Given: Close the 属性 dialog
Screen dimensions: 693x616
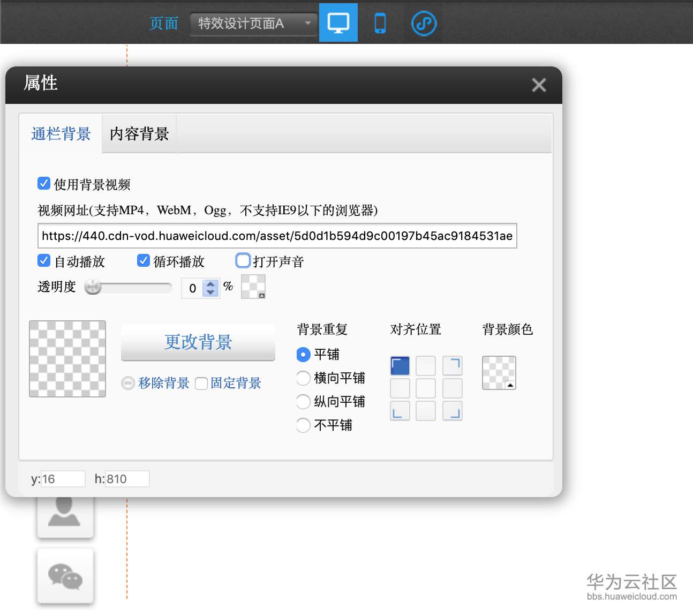Looking at the screenshot, I should tap(539, 85).
